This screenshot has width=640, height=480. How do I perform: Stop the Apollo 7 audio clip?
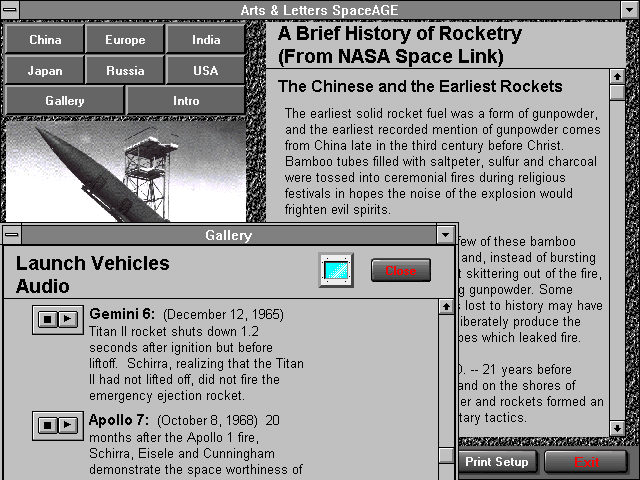pyautogui.click(x=48, y=425)
